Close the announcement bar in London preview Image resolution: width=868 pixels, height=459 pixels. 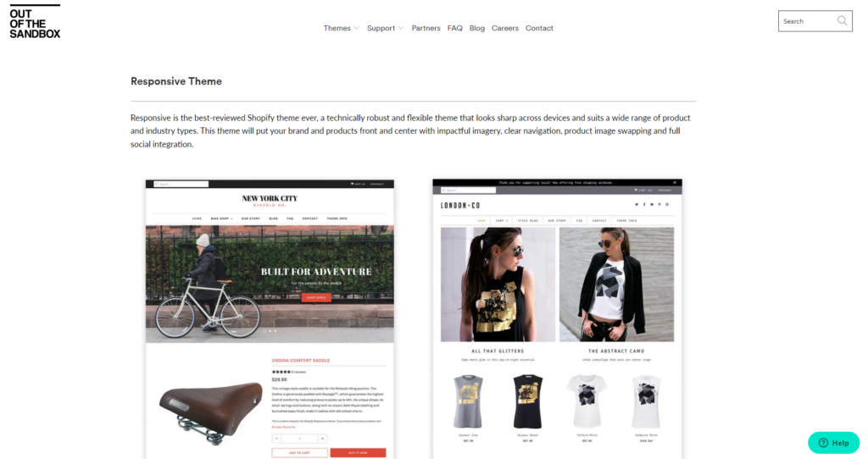point(675,182)
